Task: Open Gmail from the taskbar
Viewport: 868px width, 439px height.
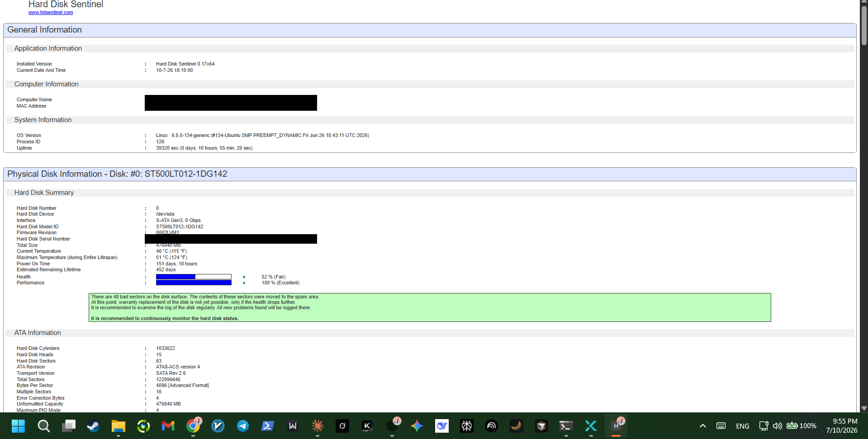Action: click(168, 426)
